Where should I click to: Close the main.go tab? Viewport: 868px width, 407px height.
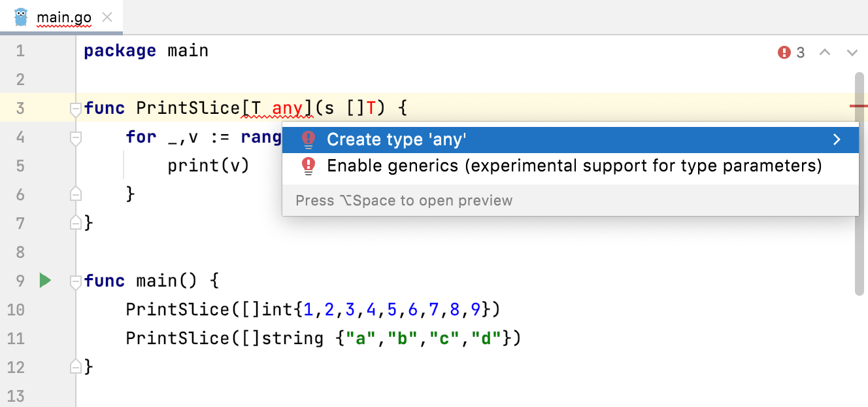pyautogui.click(x=108, y=18)
